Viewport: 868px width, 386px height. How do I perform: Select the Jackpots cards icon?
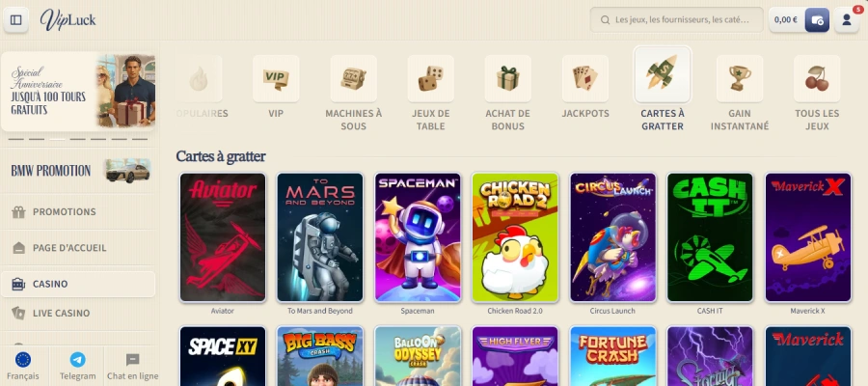tap(585, 78)
